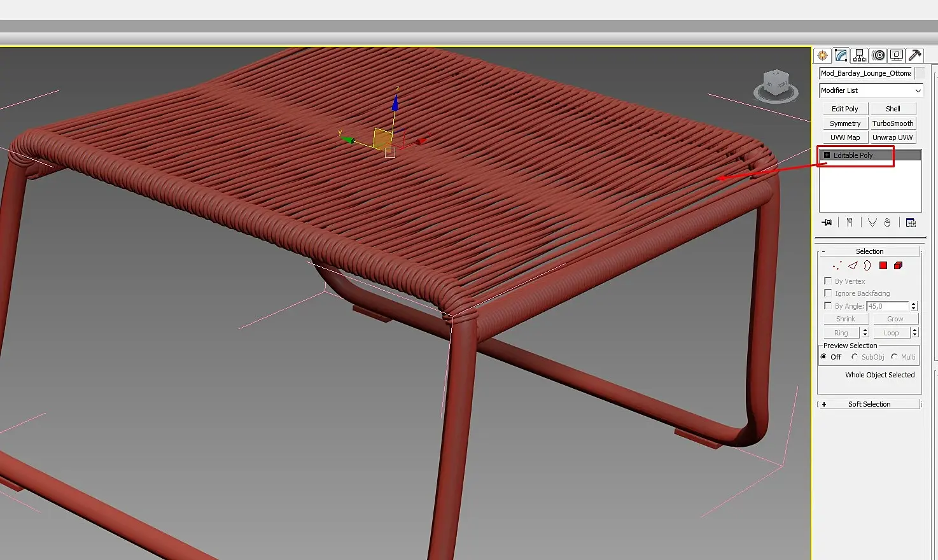Click the red X axis gizmo arrow

[x=420, y=141]
